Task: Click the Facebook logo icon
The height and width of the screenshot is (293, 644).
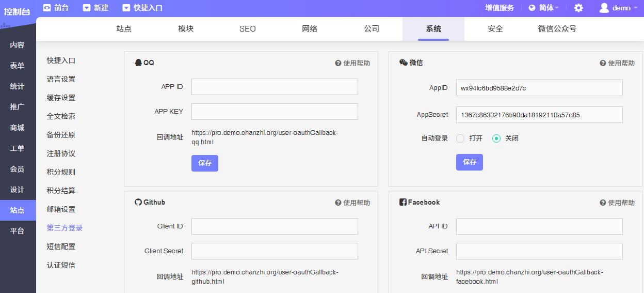Action: [x=403, y=202]
